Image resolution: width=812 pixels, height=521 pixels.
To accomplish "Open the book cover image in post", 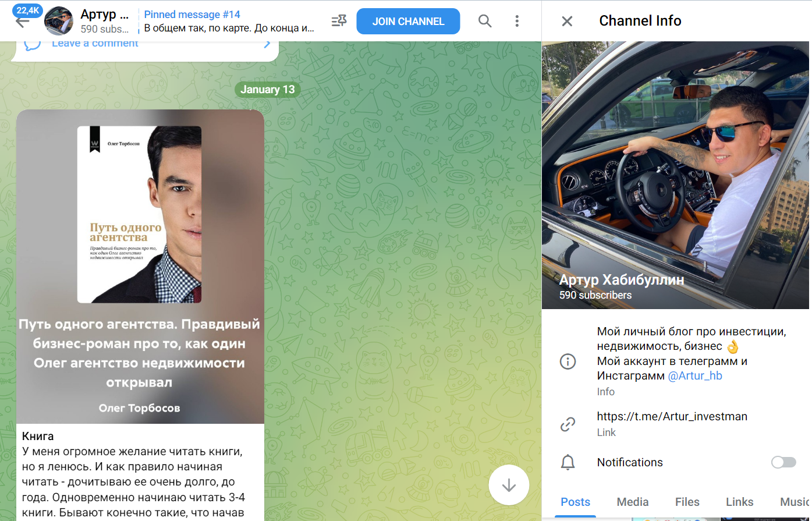I will coord(140,214).
